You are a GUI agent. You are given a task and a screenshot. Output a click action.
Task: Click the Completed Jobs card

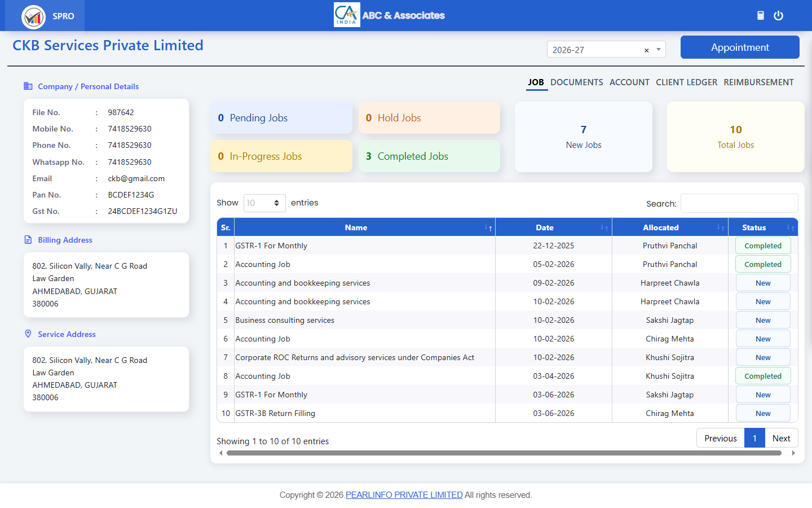pos(429,156)
